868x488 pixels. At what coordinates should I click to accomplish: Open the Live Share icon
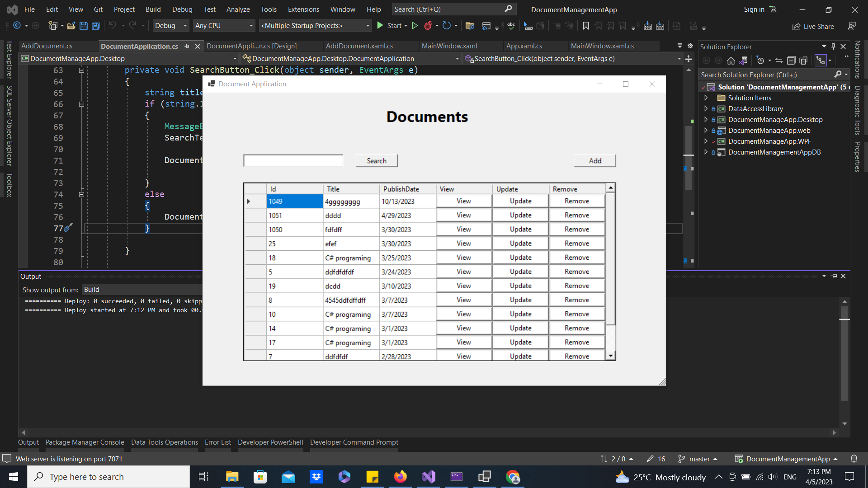pyautogui.click(x=797, y=26)
